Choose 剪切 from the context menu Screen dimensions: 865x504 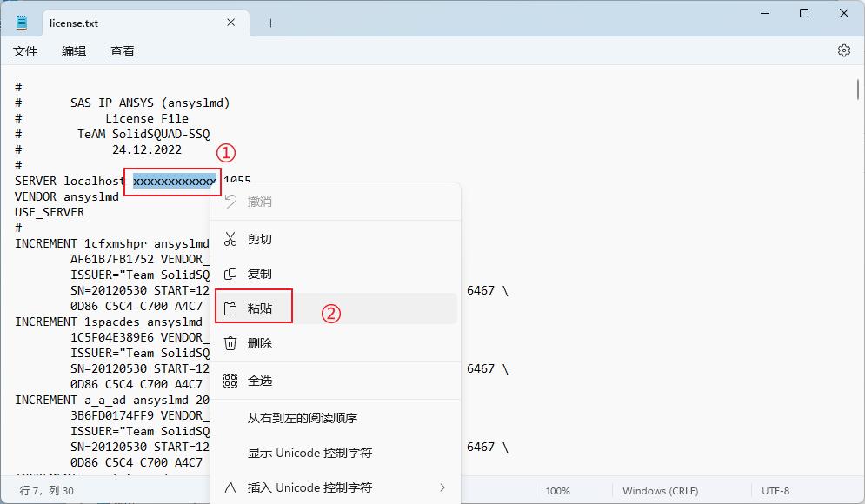pyautogui.click(x=336, y=239)
